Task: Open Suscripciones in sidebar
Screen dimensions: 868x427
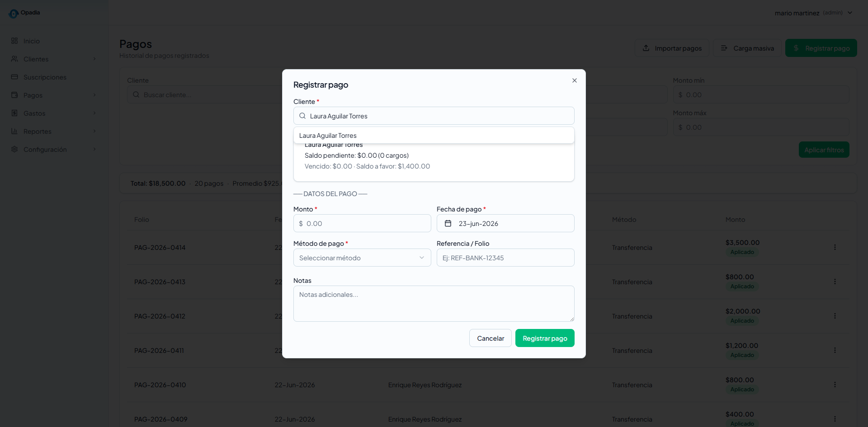Action: click(54, 77)
